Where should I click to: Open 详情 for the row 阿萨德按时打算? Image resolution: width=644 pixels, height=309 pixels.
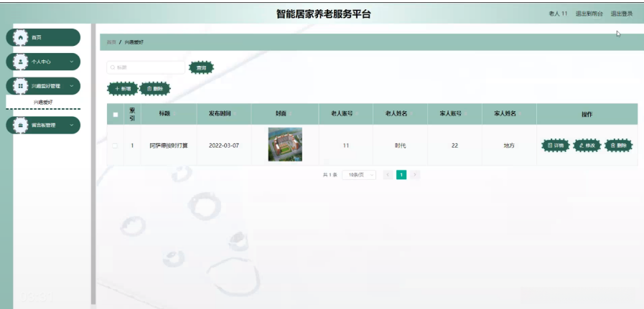coord(555,146)
